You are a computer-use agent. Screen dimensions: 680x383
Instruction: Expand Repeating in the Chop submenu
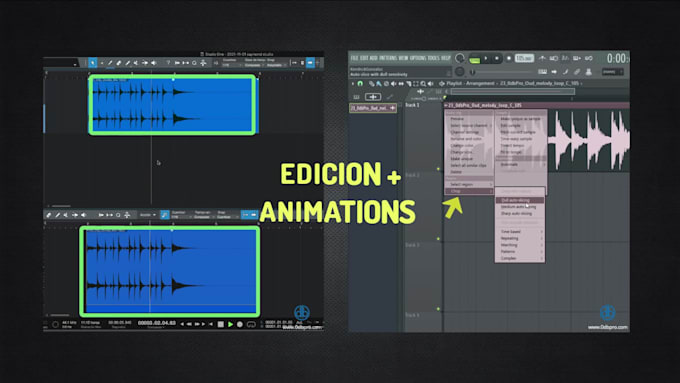pos(520,238)
